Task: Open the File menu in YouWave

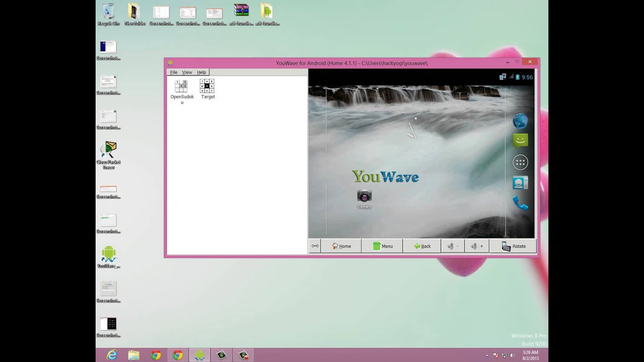Action: point(174,72)
